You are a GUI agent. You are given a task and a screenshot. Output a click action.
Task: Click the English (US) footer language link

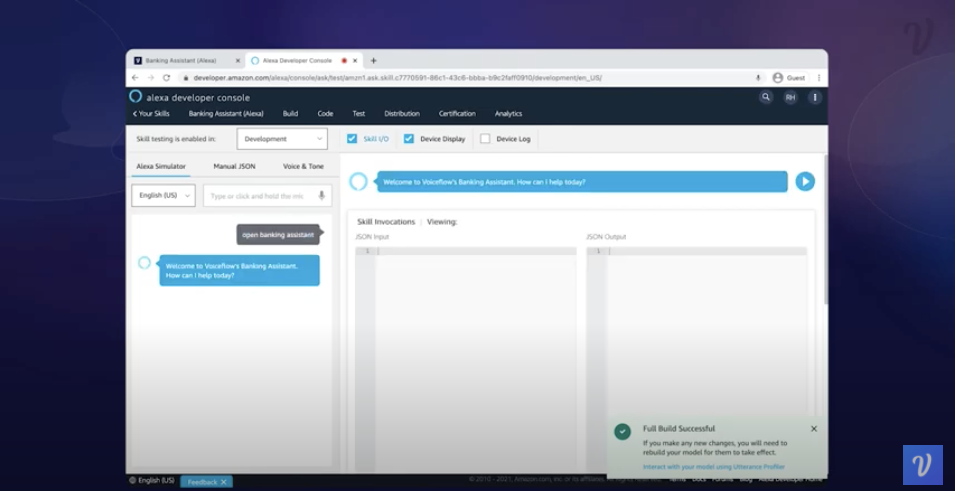tap(156, 481)
